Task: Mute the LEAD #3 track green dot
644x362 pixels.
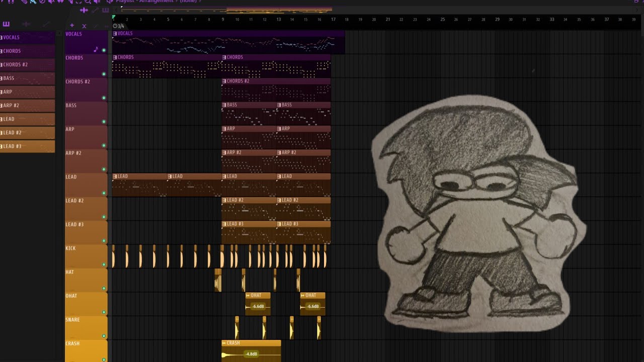Action: click(104, 241)
